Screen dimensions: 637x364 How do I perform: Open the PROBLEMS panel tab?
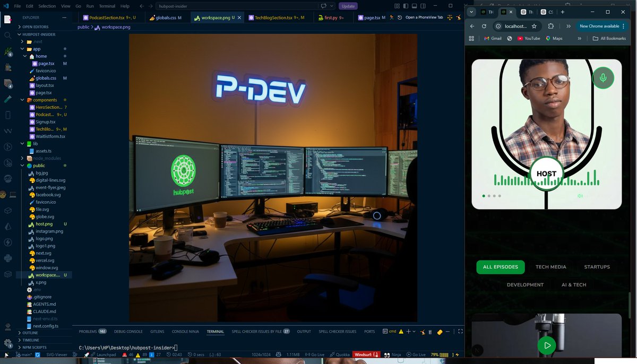click(x=92, y=332)
